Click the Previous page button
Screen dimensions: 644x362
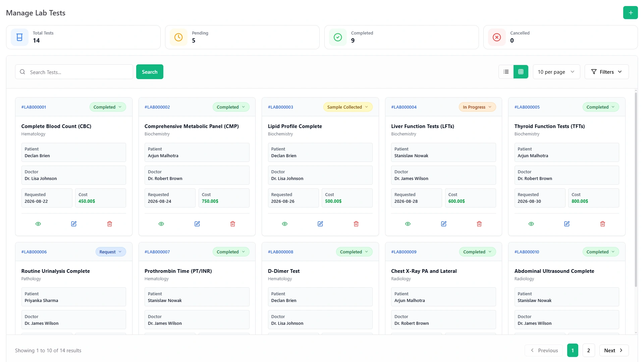point(544,350)
